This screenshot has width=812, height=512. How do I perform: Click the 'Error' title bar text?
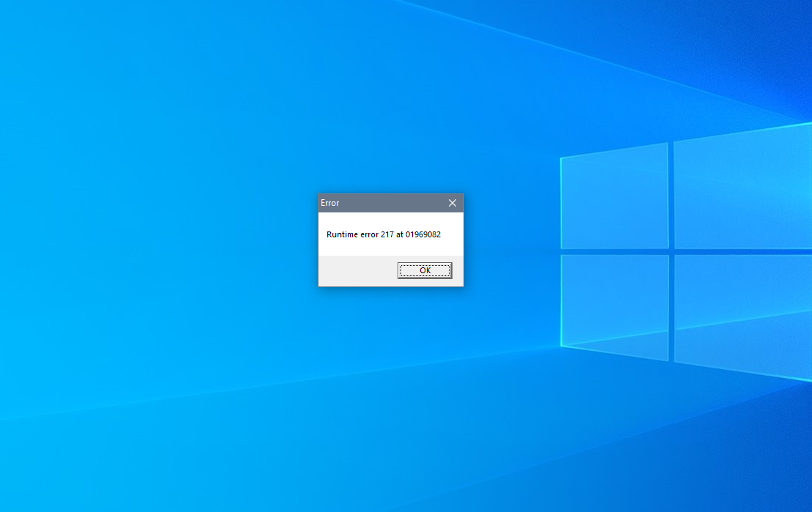(330, 203)
